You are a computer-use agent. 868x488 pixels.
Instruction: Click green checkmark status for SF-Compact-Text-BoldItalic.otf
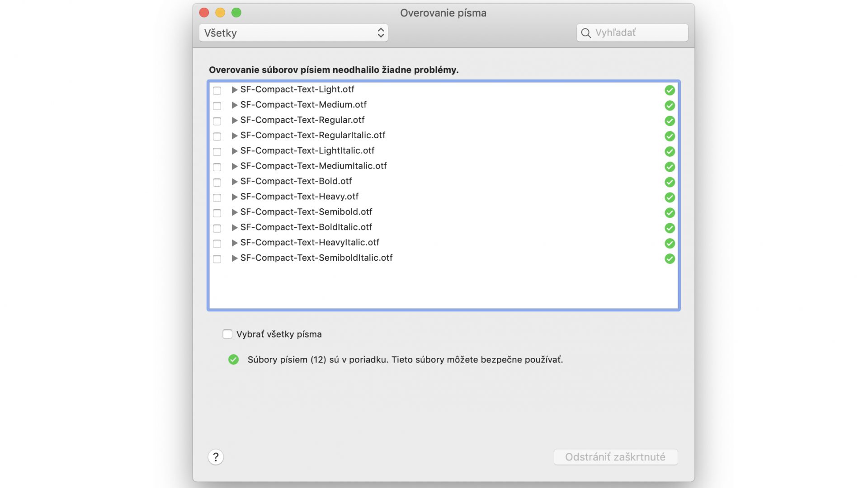[x=670, y=228]
